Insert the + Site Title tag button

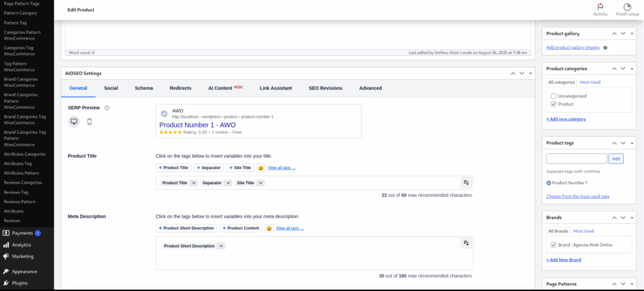(x=240, y=168)
